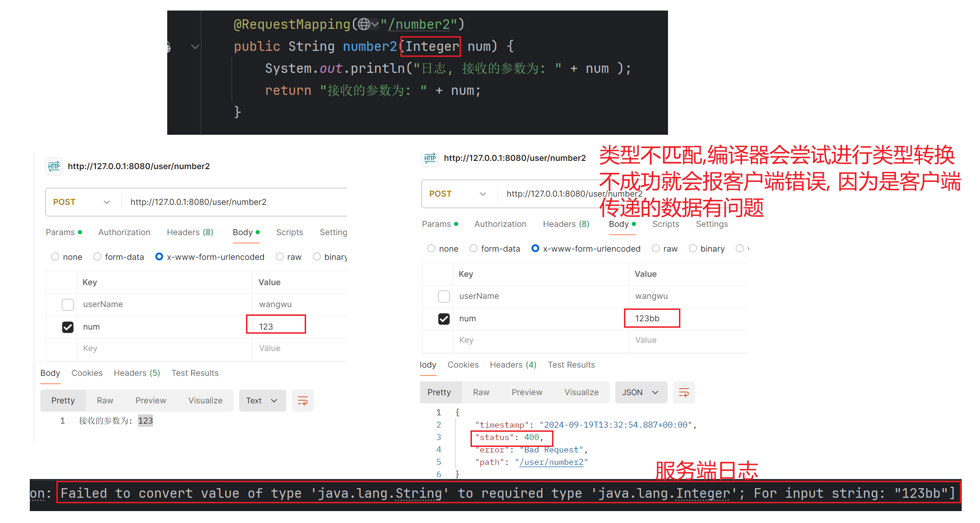Open Headers (8) tab in left panel
The width and height of the screenshot is (980, 523).
pos(190,232)
